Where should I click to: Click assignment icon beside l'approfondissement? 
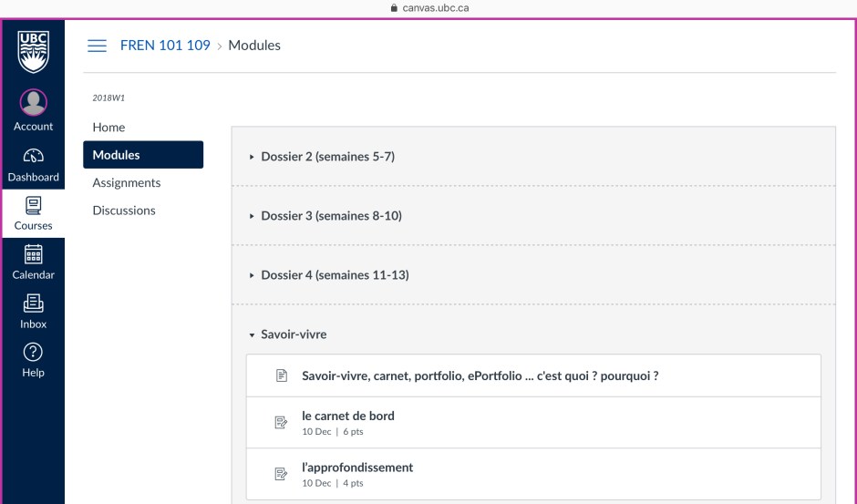tap(282, 474)
